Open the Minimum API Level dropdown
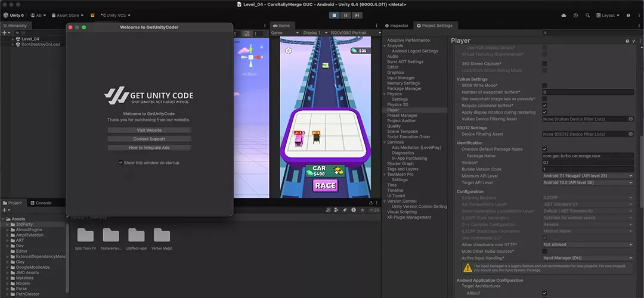The image size is (644, 298). 587,176
